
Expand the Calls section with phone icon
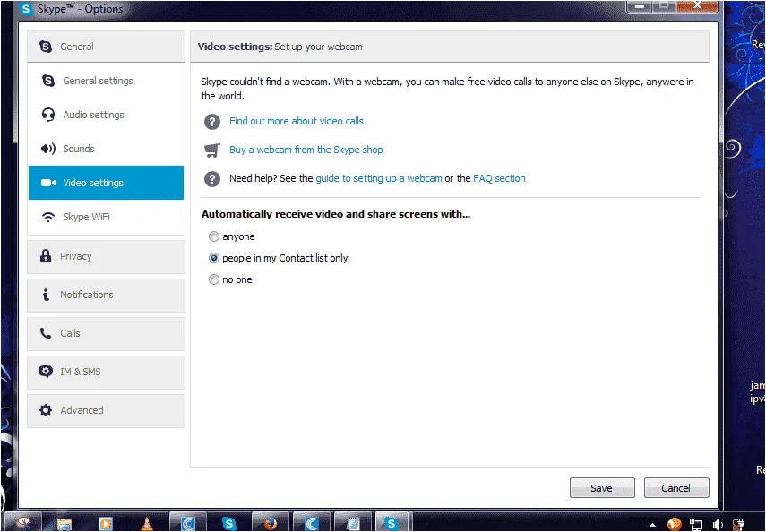pyautogui.click(x=106, y=334)
